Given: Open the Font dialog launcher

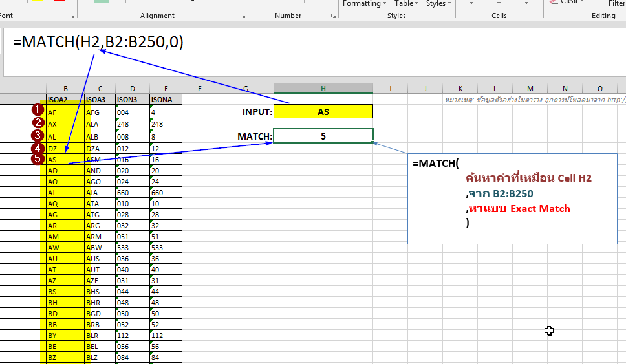Looking at the screenshot, I should (x=72, y=15).
